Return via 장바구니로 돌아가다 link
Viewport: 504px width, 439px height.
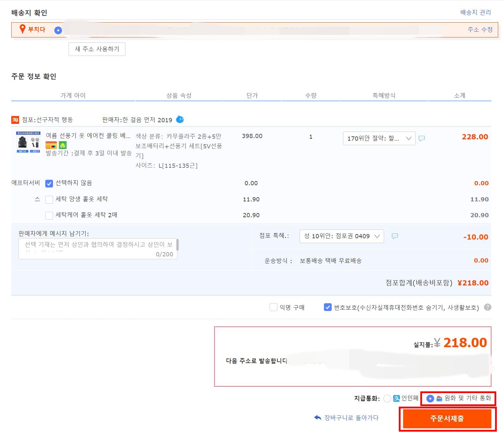pos(351,418)
